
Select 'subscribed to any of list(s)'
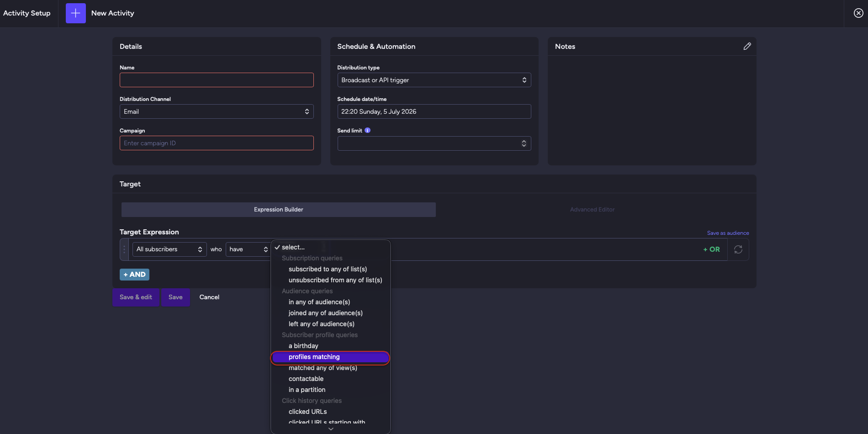331,269
